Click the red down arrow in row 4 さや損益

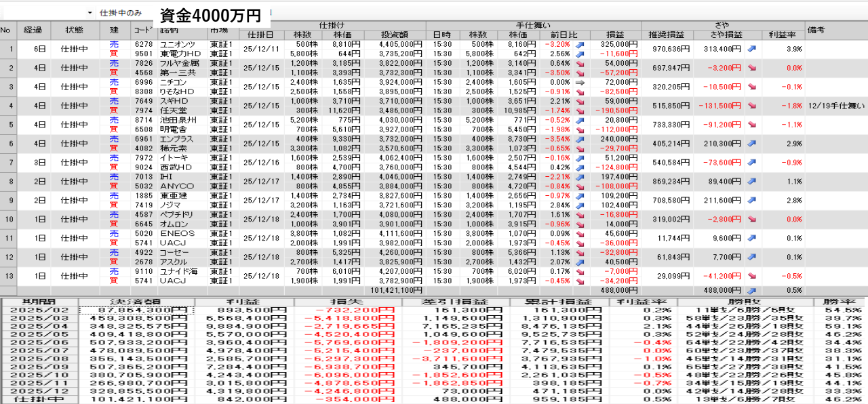(x=751, y=106)
